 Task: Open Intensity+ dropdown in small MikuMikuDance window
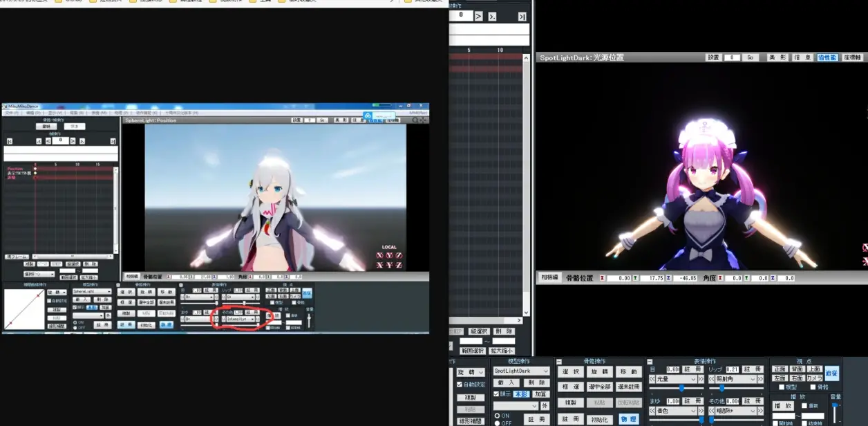tap(240, 319)
